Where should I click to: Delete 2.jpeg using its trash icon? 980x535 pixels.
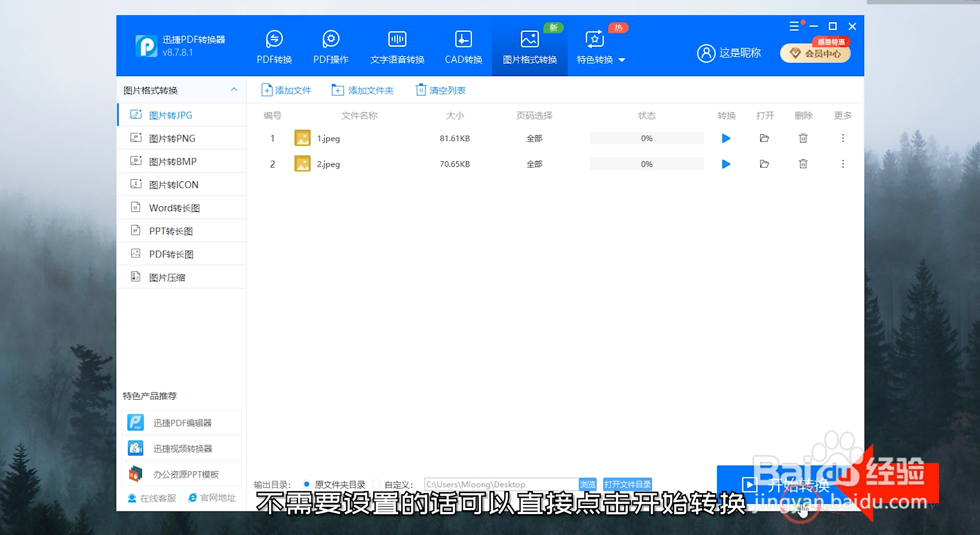(x=803, y=164)
